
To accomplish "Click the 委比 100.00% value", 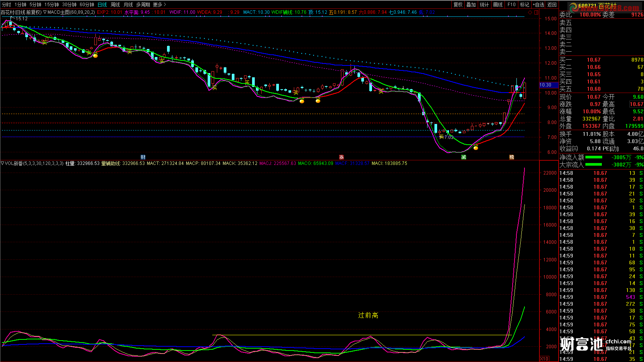I will [x=590, y=15].
